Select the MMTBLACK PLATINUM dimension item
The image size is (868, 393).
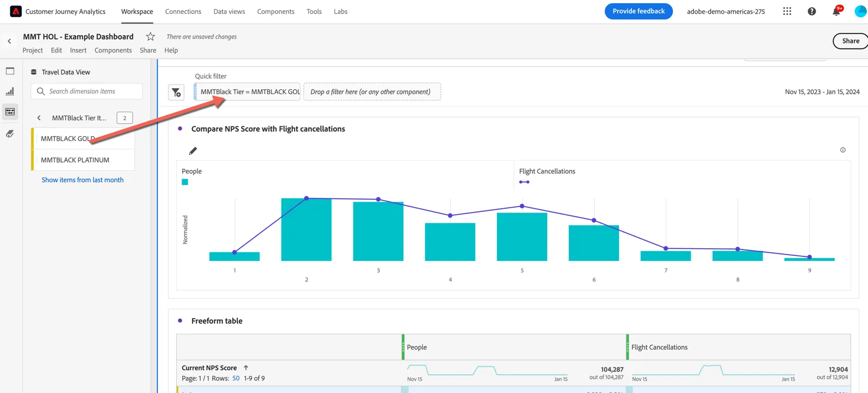coord(83,160)
